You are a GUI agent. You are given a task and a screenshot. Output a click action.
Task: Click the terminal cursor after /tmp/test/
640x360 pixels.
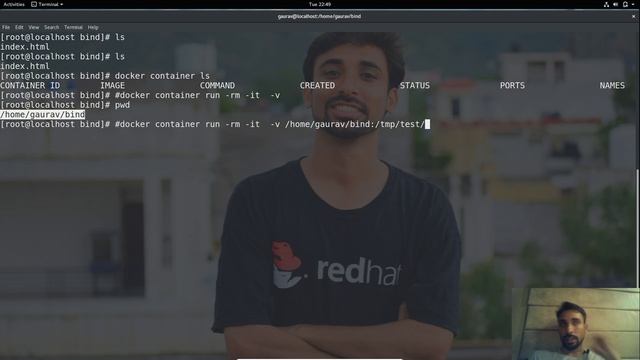coord(427,124)
